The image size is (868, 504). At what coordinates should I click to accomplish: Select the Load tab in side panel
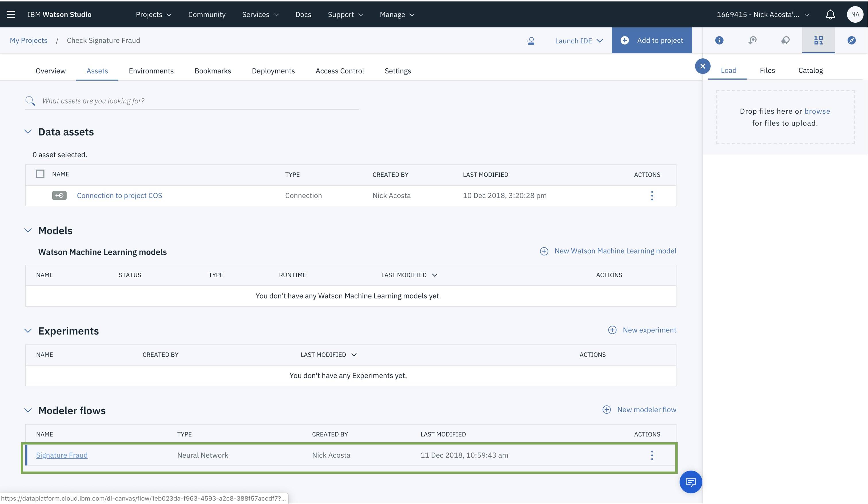728,70
